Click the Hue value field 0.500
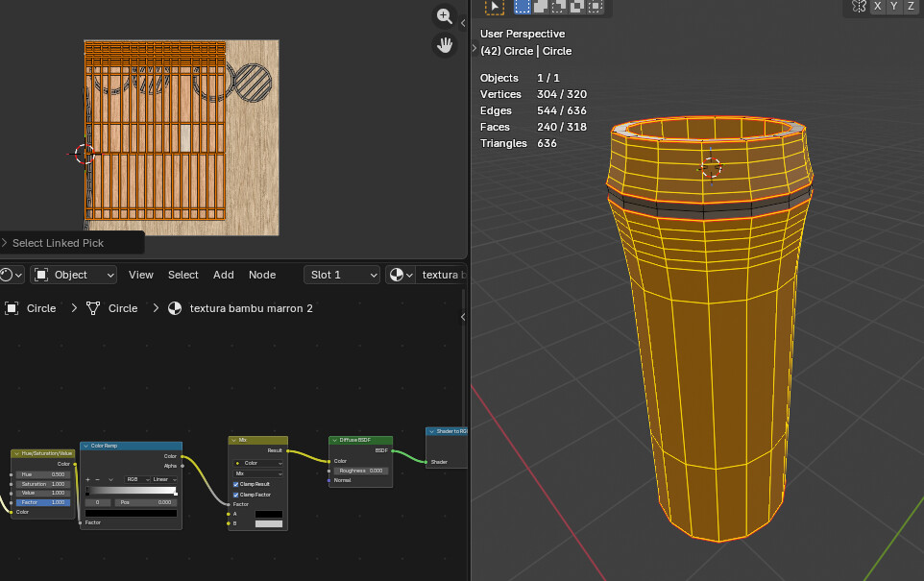Screen dimensions: 924x581 (43, 474)
